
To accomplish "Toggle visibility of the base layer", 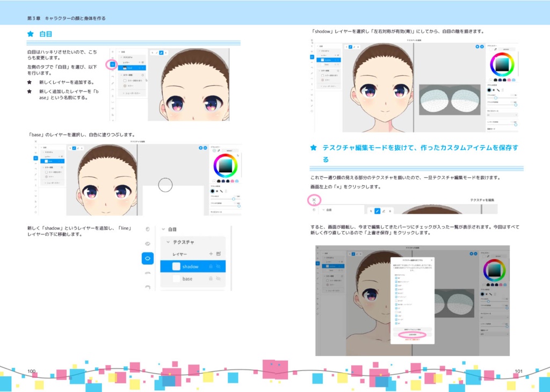I will click(219, 279).
